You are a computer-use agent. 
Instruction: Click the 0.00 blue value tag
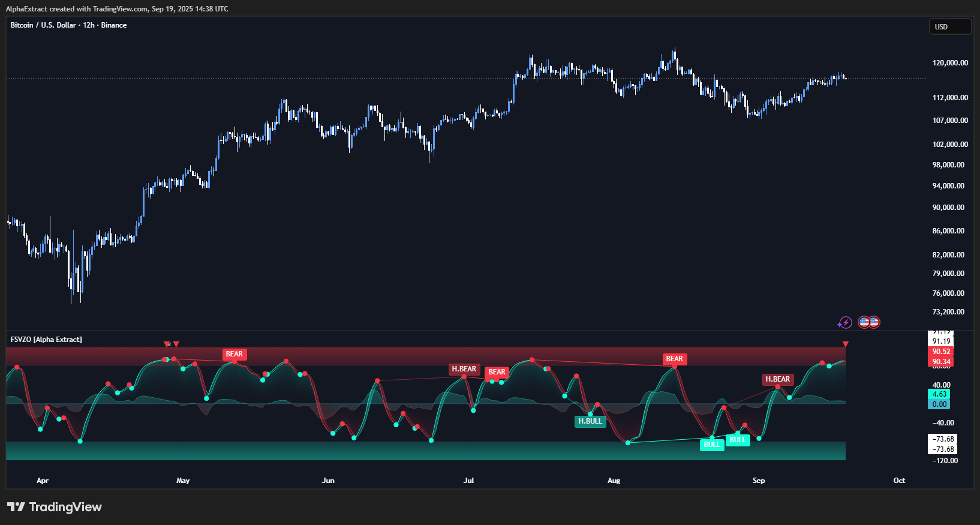(939, 404)
